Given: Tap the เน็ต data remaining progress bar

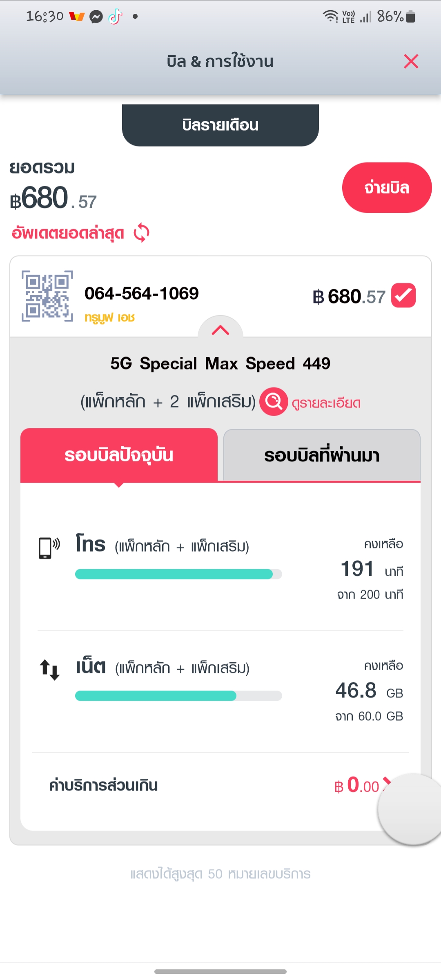Looking at the screenshot, I should (x=178, y=696).
